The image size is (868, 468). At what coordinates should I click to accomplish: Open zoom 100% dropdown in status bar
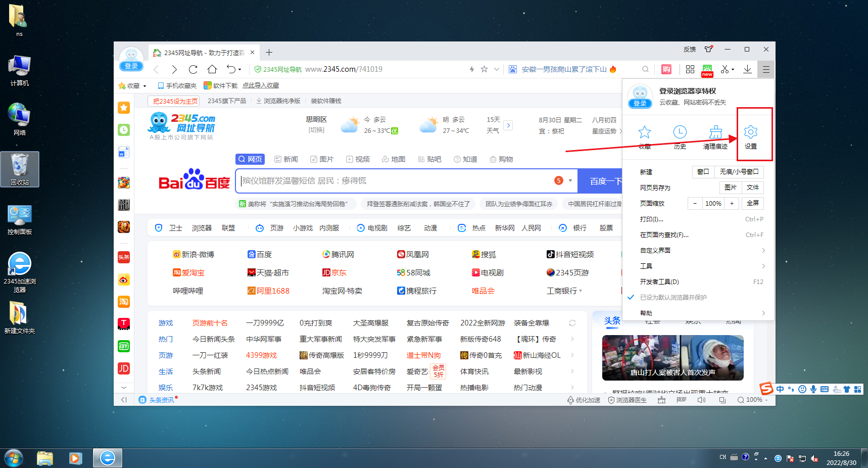pyautogui.click(x=766, y=400)
